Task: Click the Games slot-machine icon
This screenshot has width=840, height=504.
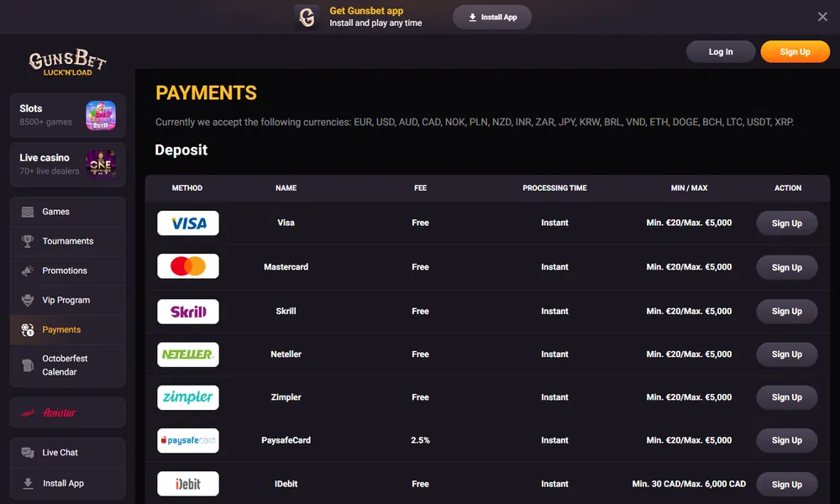Action: click(x=28, y=212)
